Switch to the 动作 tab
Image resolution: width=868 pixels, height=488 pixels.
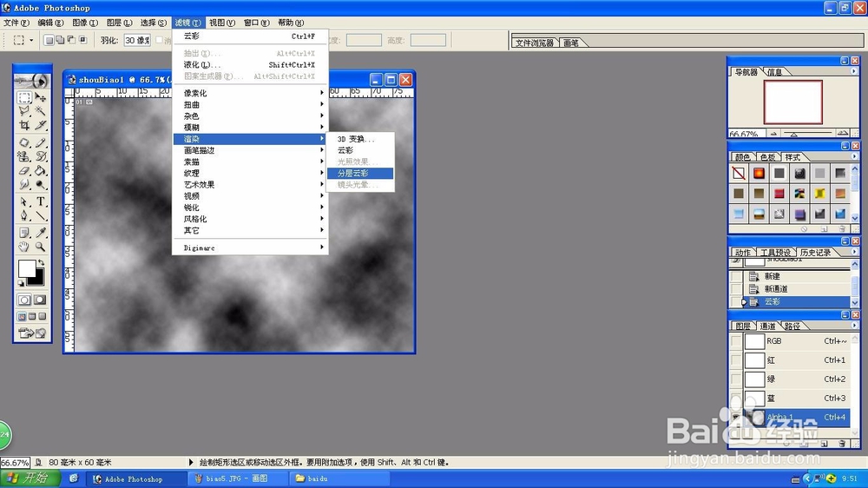click(742, 252)
